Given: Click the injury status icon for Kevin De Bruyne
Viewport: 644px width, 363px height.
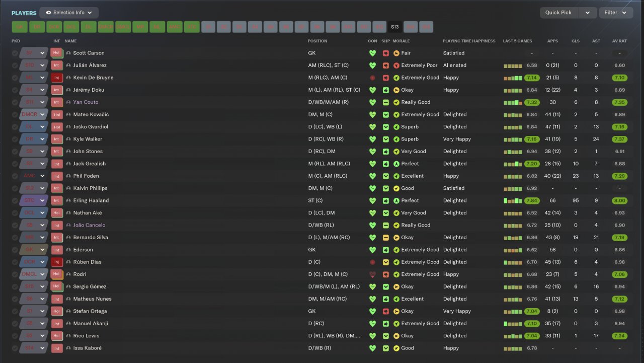Looking at the screenshot, I should pos(57,78).
